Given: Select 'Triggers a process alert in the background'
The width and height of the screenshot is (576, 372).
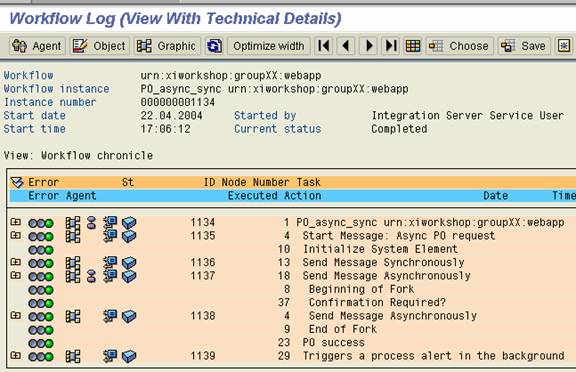Looking at the screenshot, I should pos(433,355).
